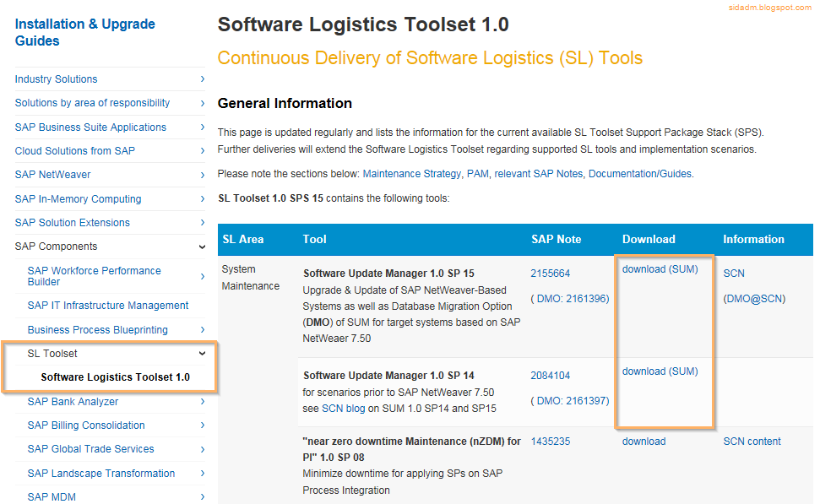The image size is (820, 504).
Task: Select Software Logistics Toolset 1.0 menu entry
Action: [115, 377]
